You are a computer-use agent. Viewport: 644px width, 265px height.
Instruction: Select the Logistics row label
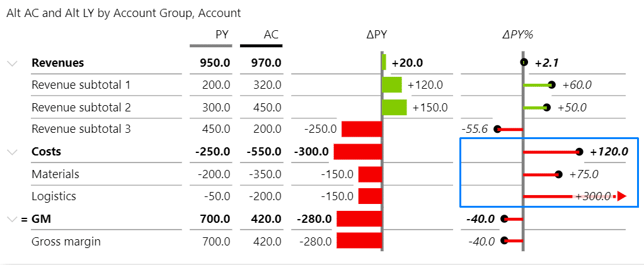click(54, 196)
